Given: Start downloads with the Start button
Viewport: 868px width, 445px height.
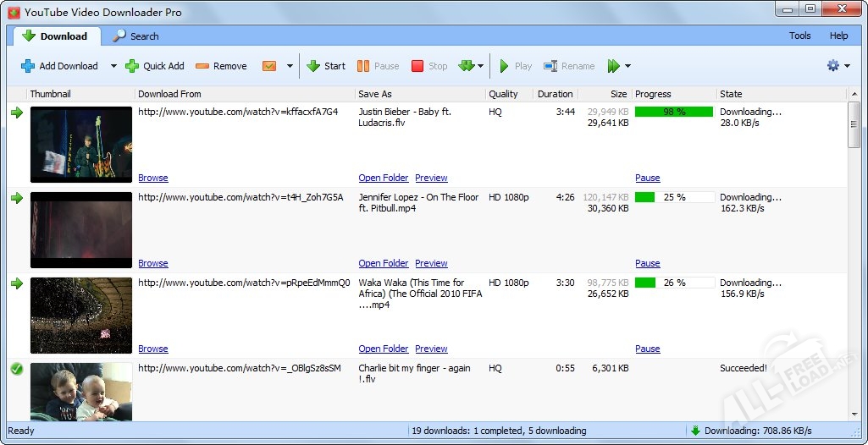Looking at the screenshot, I should 326,66.
